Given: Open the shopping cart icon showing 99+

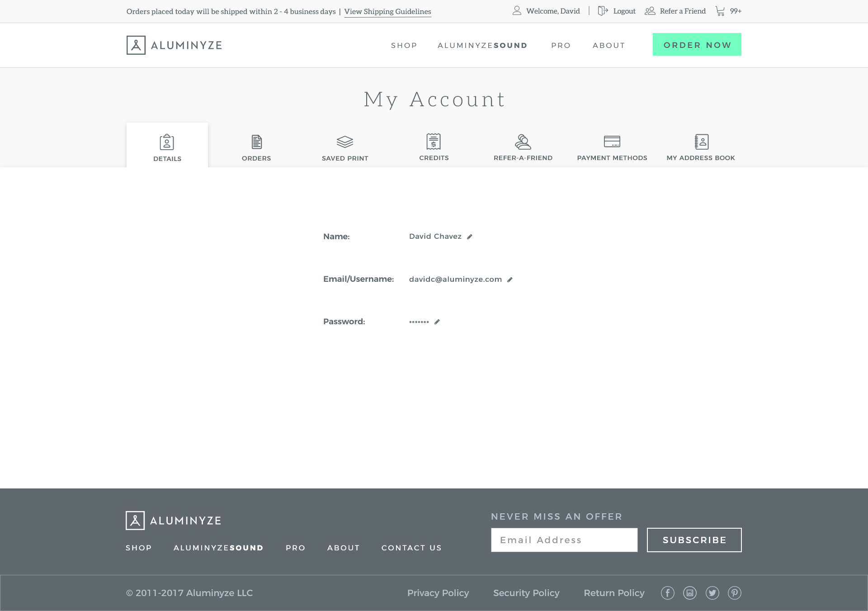Looking at the screenshot, I should 720,11.
